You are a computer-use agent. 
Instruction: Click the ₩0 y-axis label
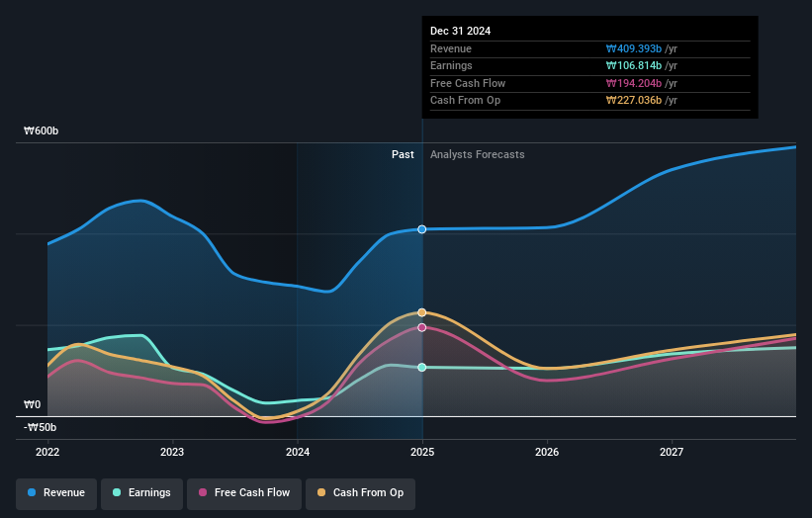(x=32, y=404)
